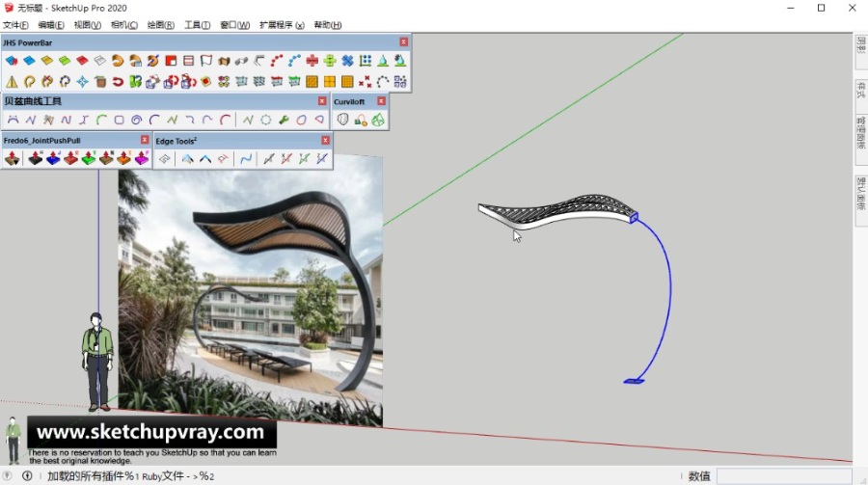Click the green Vector Push Pull icon
Image resolution: width=868 pixels, height=485 pixels.
pyautogui.click(x=89, y=159)
